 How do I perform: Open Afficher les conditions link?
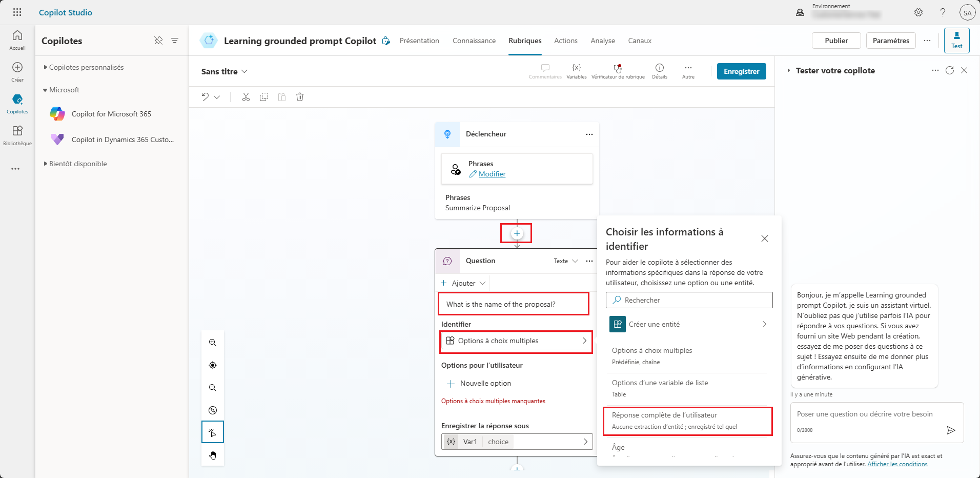click(897, 464)
